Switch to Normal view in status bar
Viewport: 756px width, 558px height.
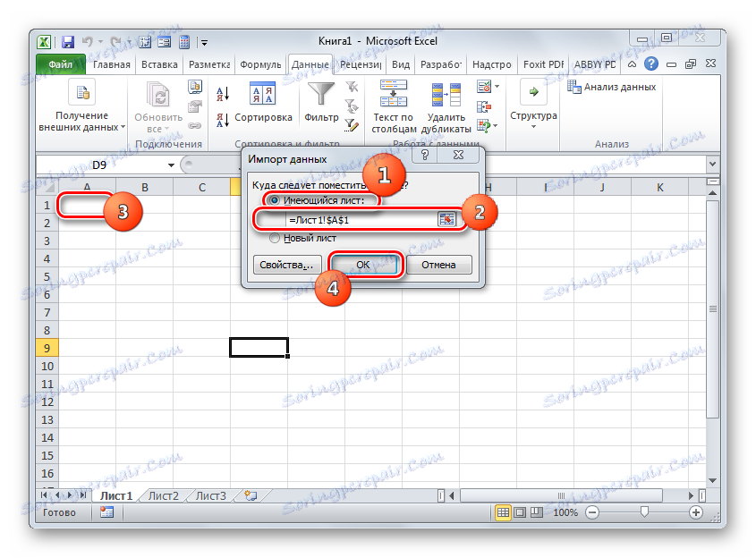pos(503,512)
